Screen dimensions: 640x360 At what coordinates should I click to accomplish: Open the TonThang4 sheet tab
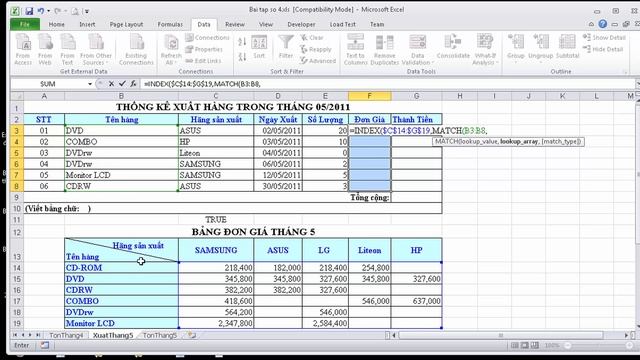pos(66,335)
